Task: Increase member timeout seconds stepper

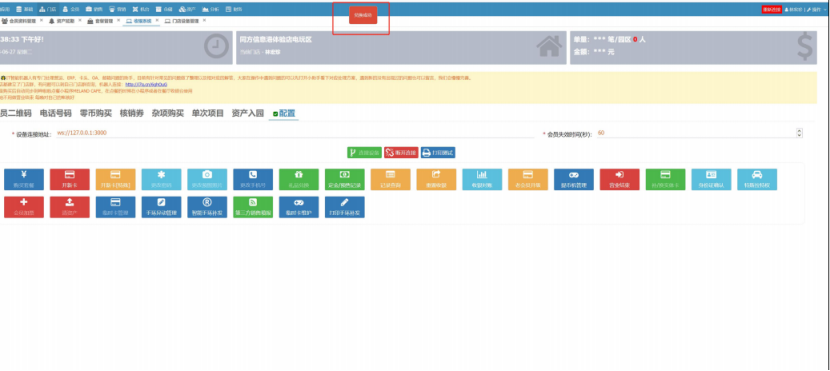Action: pyautogui.click(x=799, y=131)
